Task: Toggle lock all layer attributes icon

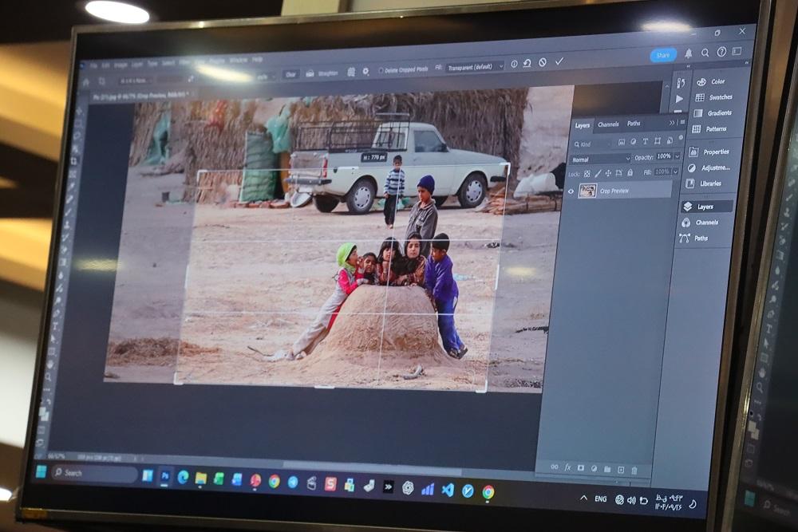Action: click(630, 172)
